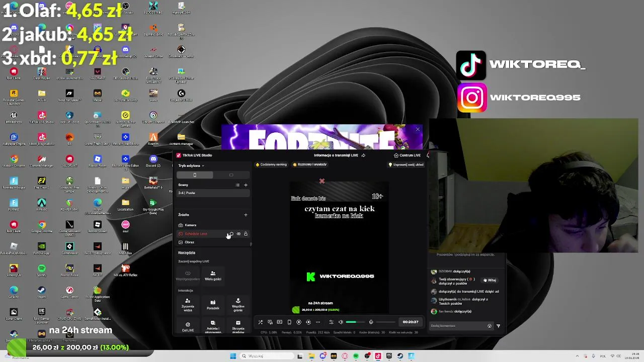Click the 00:20:37 live timer button
This screenshot has height=362, width=644.
pyautogui.click(x=411, y=322)
